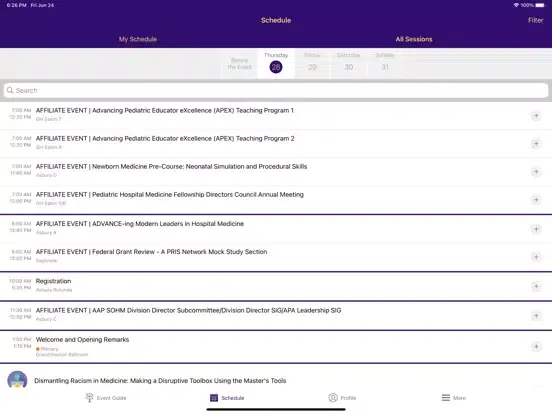Tap the More hamburger icon

pyautogui.click(x=446, y=398)
